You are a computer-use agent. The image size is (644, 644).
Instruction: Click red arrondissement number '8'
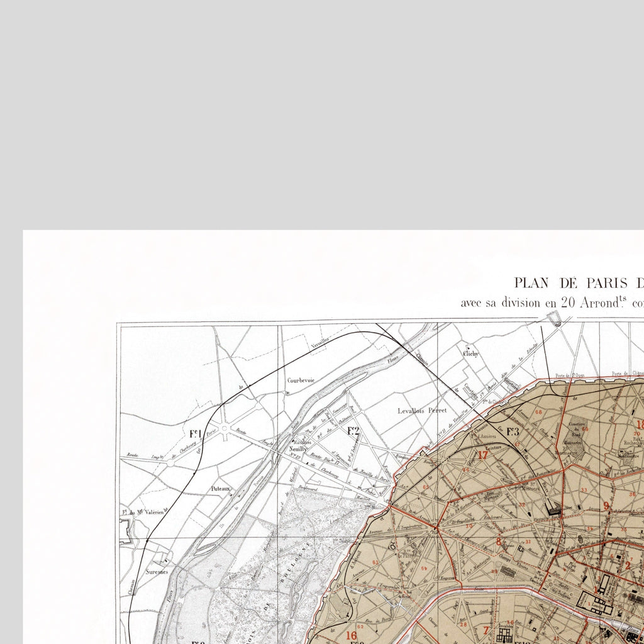coord(499,541)
